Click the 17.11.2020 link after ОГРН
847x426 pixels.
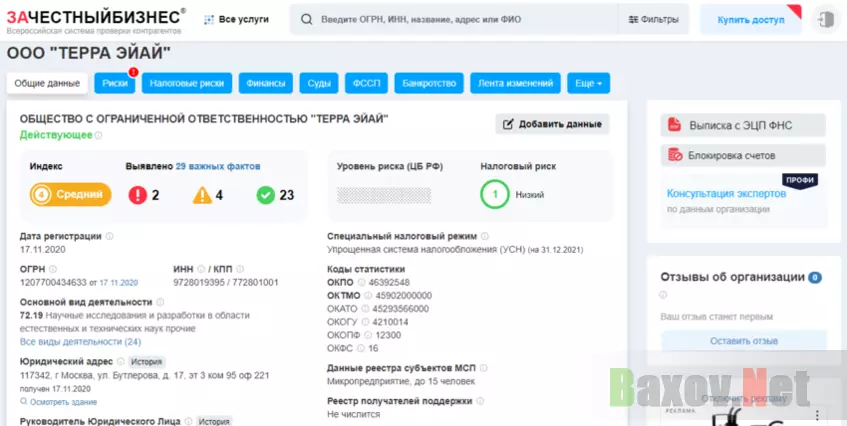tap(118, 282)
